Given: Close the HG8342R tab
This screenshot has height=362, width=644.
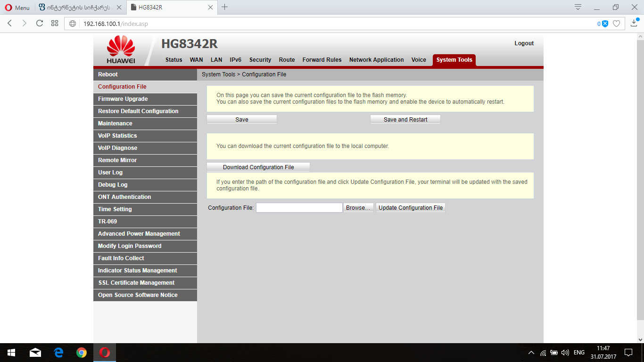Looking at the screenshot, I should pyautogui.click(x=210, y=8).
